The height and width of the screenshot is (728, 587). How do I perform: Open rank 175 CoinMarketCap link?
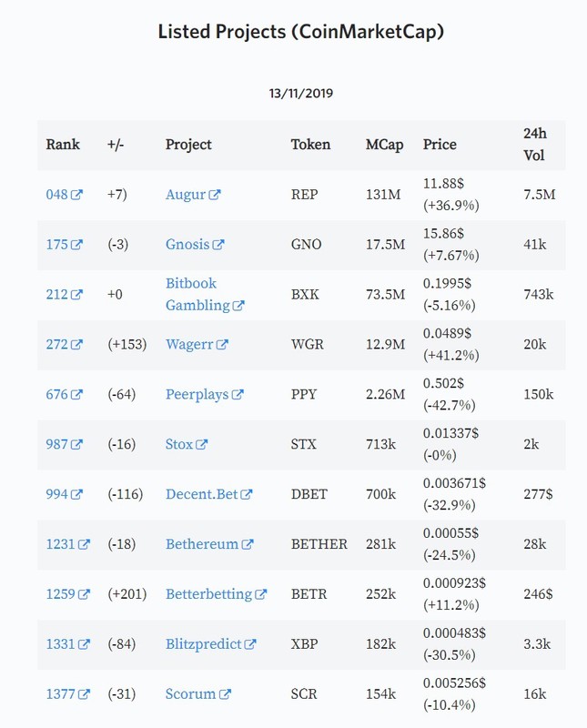click(x=57, y=245)
